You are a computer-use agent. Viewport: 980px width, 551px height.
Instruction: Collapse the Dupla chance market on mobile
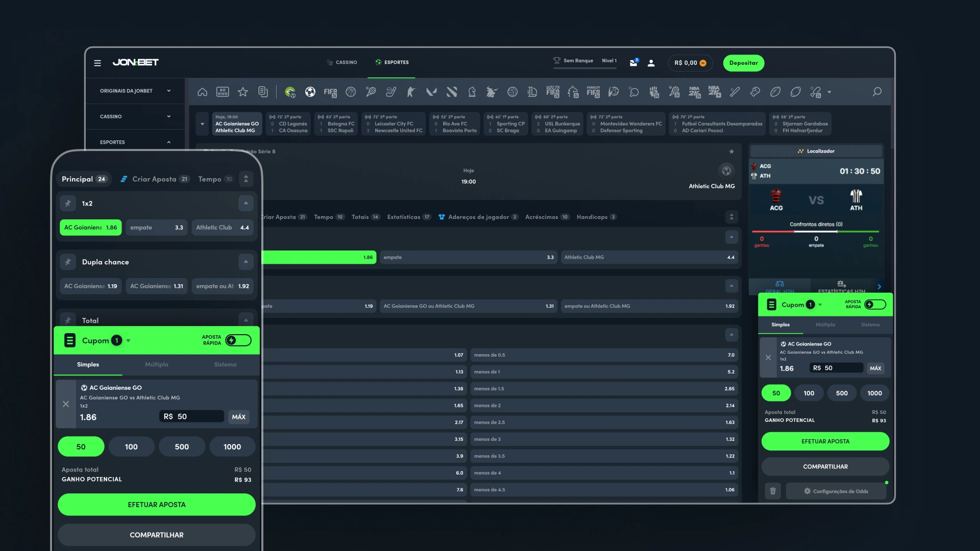point(246,262)
